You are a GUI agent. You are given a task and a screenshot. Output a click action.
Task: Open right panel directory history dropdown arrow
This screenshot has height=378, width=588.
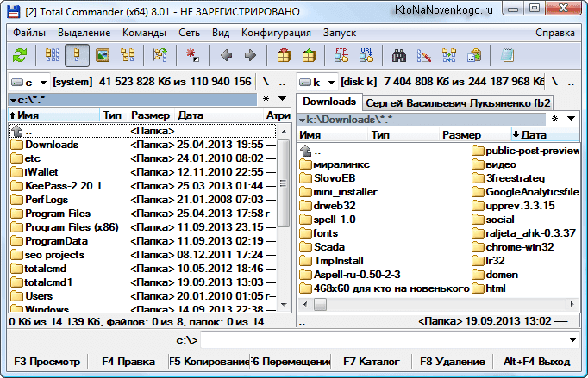[x=571, y=119]
